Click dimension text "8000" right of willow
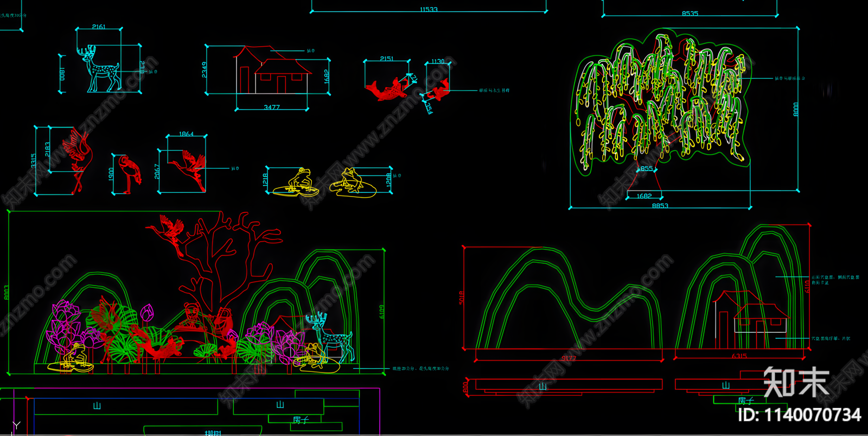The width and height of the screenshot is (868, 436). [x=796, y=109]
